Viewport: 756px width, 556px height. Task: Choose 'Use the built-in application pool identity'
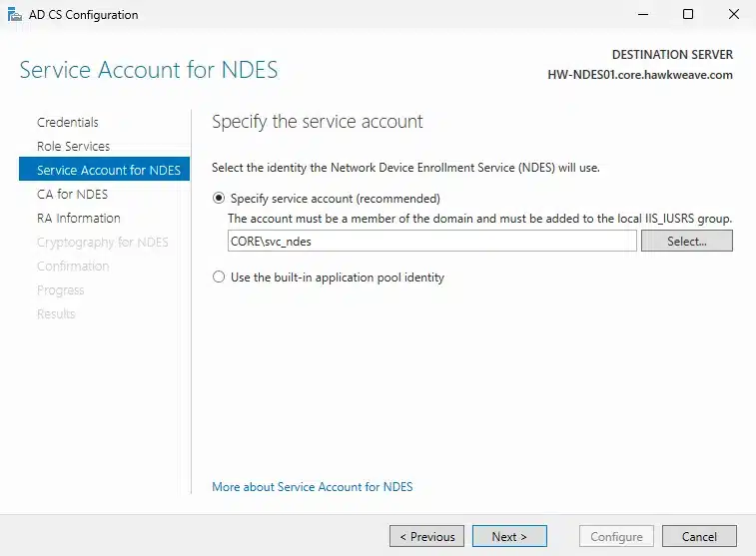tap(220, 278)
